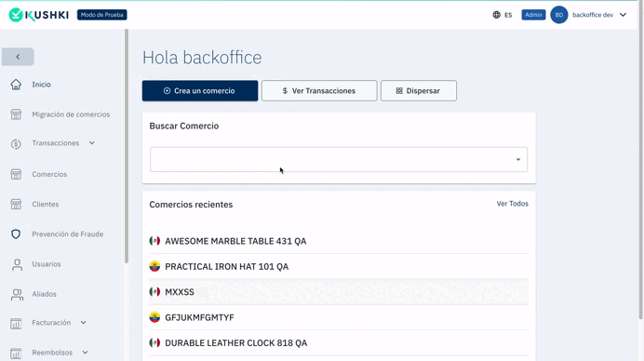The image size is (644, 361).
Task: Click the Prevención de Fraude shield icon
Action: pyautogui.click(x=16, y=234)
